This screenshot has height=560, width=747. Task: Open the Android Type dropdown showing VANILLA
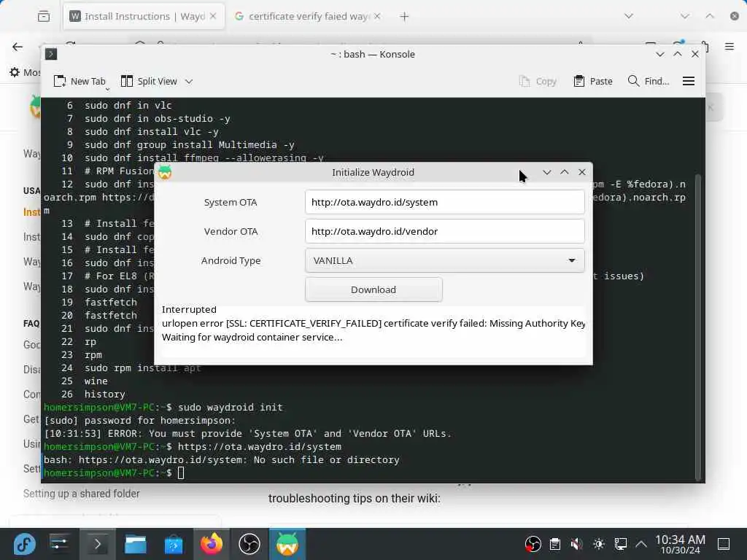(x=444, y=260)
